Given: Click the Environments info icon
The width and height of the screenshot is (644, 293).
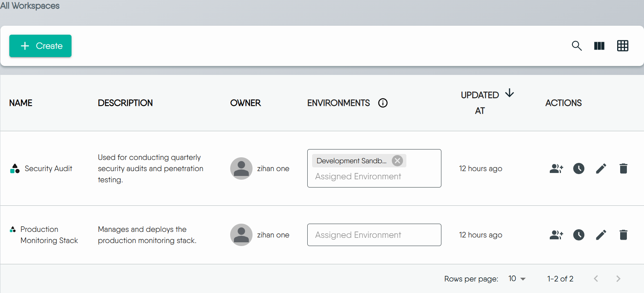Looking at the screenshot, I should coord(383,103).
